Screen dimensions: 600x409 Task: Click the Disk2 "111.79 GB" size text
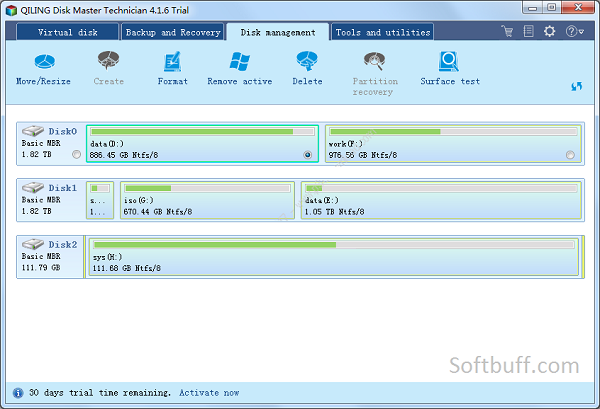pos(41,267)
